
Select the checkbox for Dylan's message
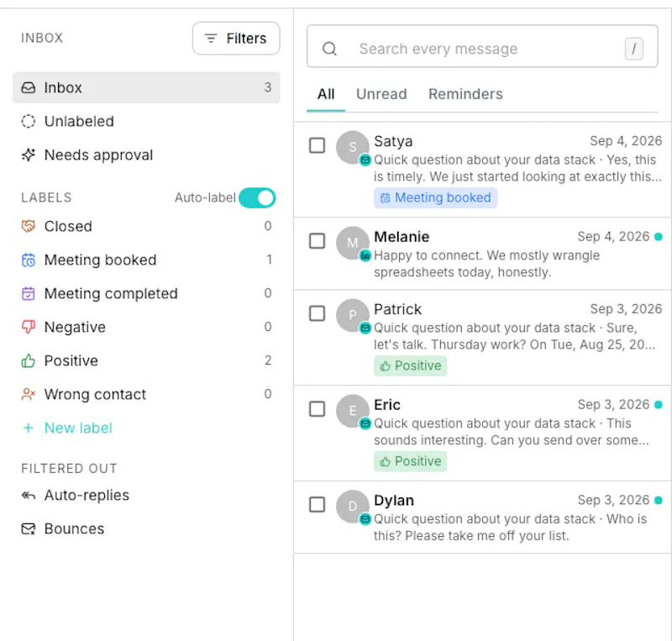318,505
